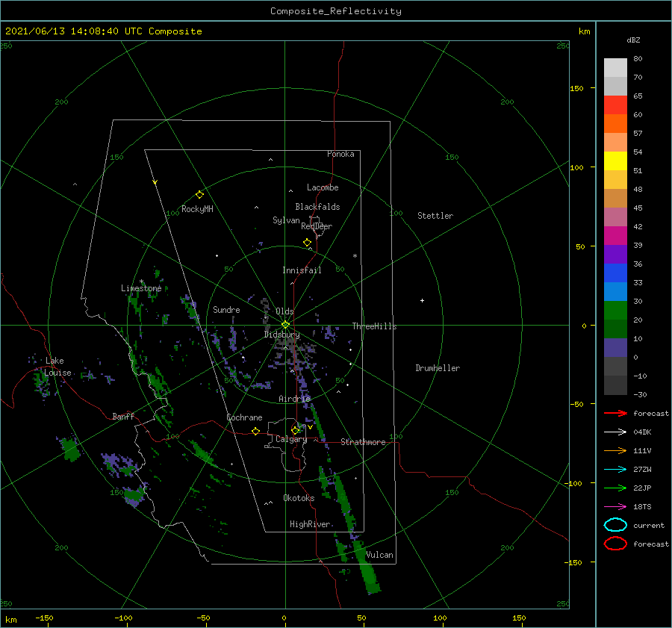Click the Innisfail city label
Image resolution: width=672 pixels, height=628 pixels.
tap(302, 270)
